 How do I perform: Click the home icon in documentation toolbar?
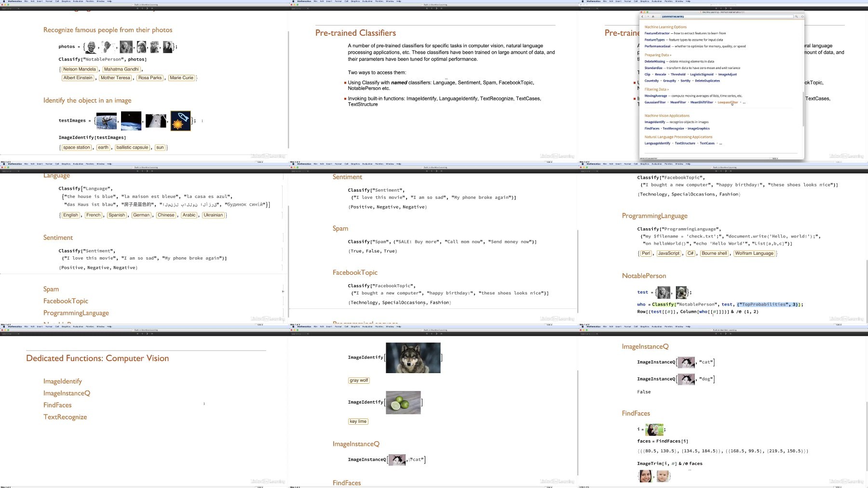point(653,16)
